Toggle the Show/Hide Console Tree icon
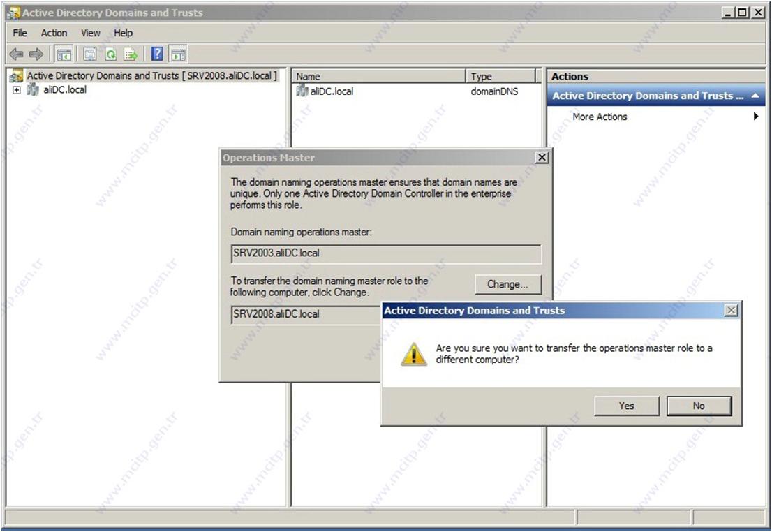Viewport: 772px width, 532px height. [x=64, y=54]
